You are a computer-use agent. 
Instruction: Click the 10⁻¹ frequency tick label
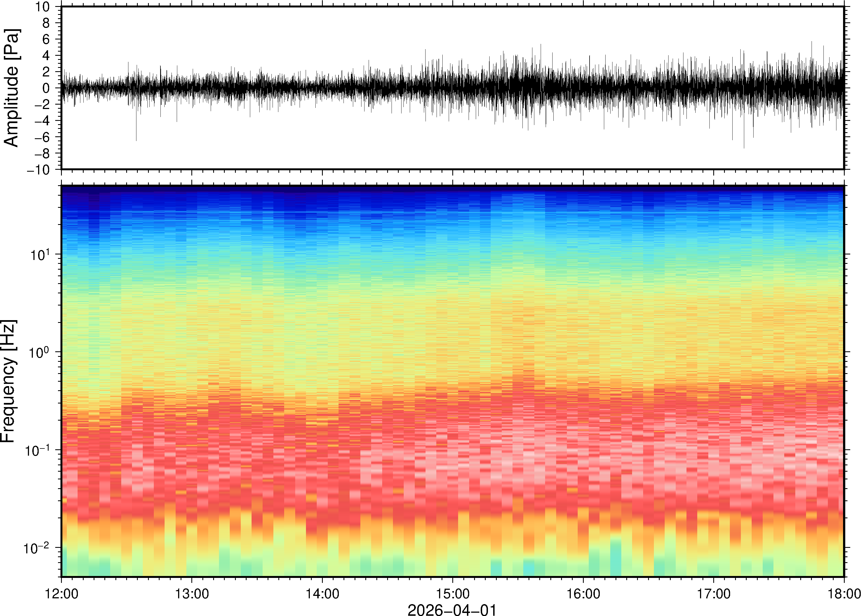[x=37, y=450]
